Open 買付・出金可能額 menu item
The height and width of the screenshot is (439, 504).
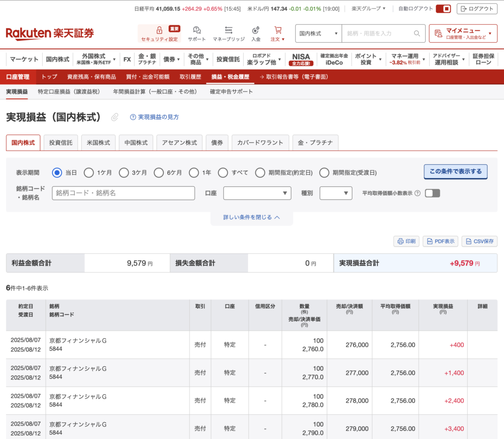click(x=148, y=77)
